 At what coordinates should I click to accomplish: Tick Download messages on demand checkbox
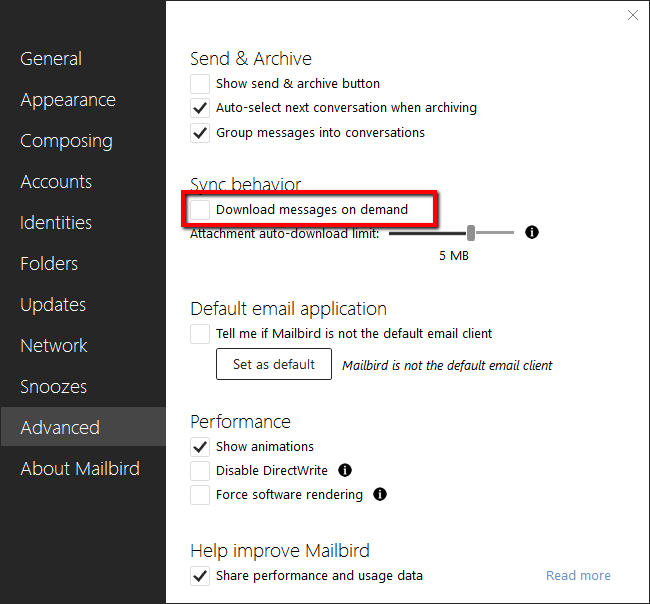click(200, 210)
